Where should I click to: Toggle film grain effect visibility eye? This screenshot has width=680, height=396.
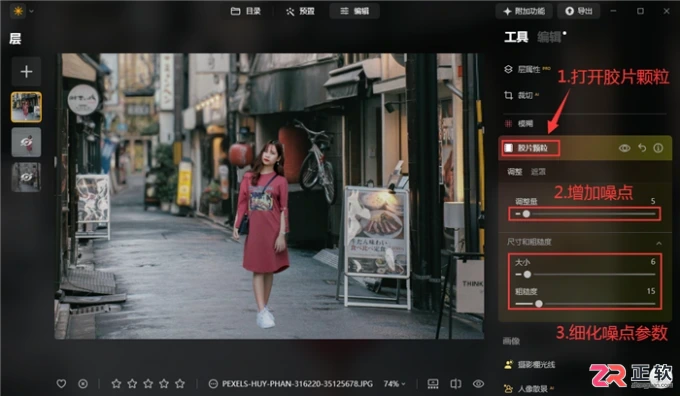click(624, 148)
